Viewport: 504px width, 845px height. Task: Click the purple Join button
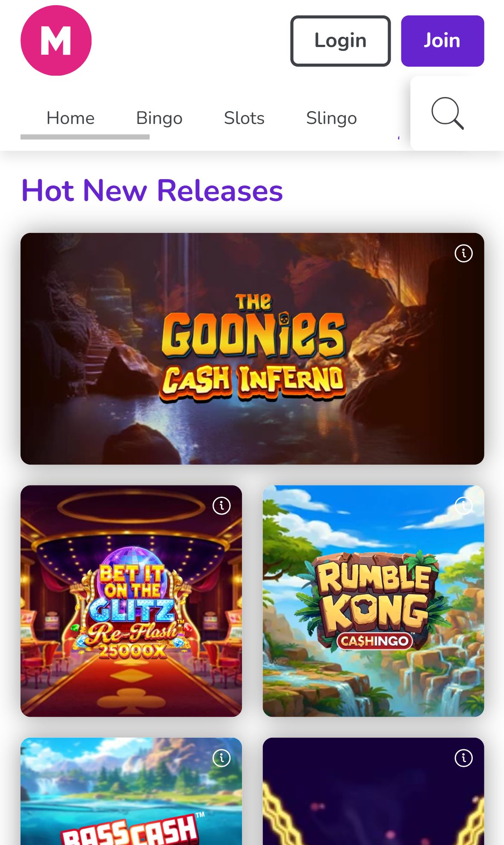(442, 41)
